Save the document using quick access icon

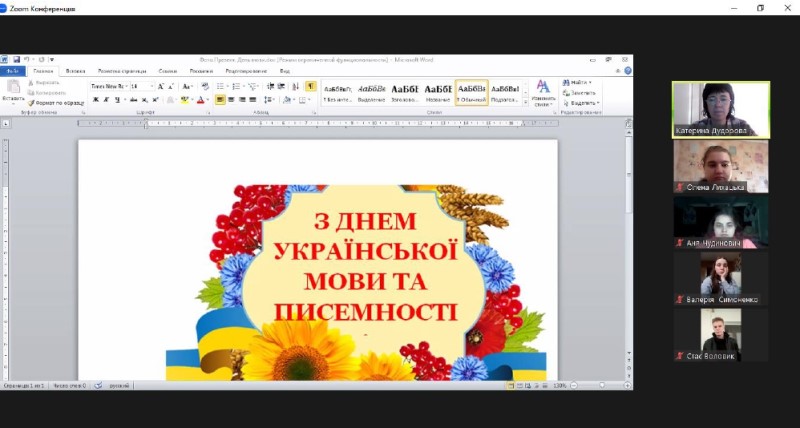coord(16,60)
